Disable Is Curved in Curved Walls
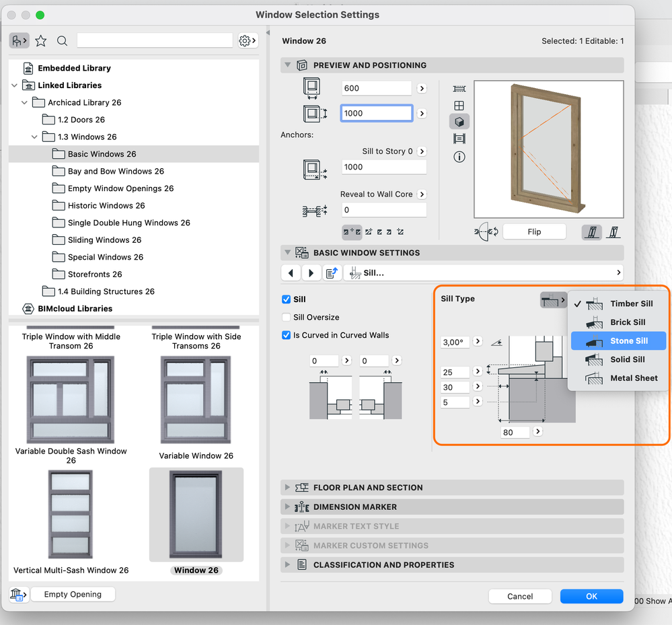This screenshot has height=625, width=672. [x=285, y=335]
